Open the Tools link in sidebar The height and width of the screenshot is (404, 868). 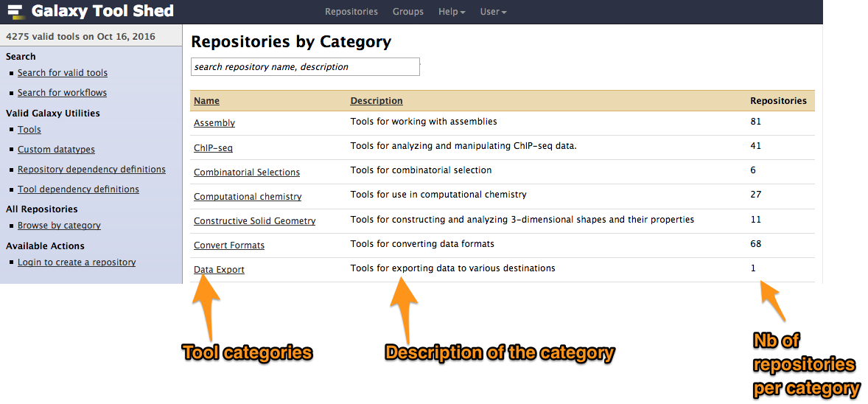(x=29, y=130)
